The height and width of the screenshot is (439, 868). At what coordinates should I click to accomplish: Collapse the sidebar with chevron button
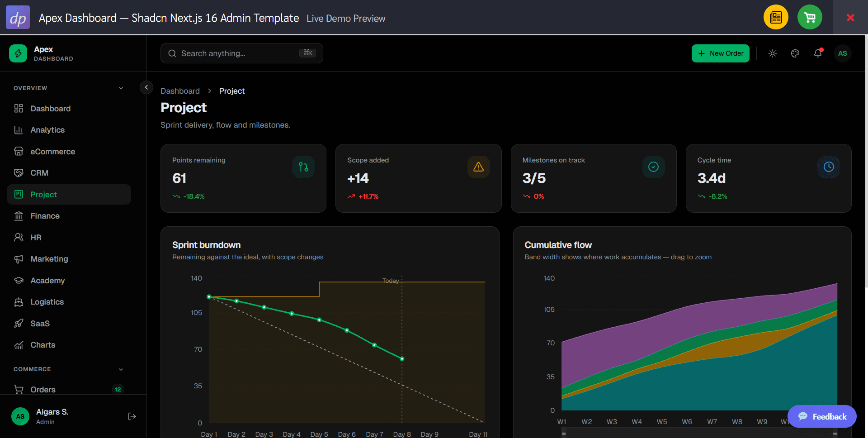[146, 87]
